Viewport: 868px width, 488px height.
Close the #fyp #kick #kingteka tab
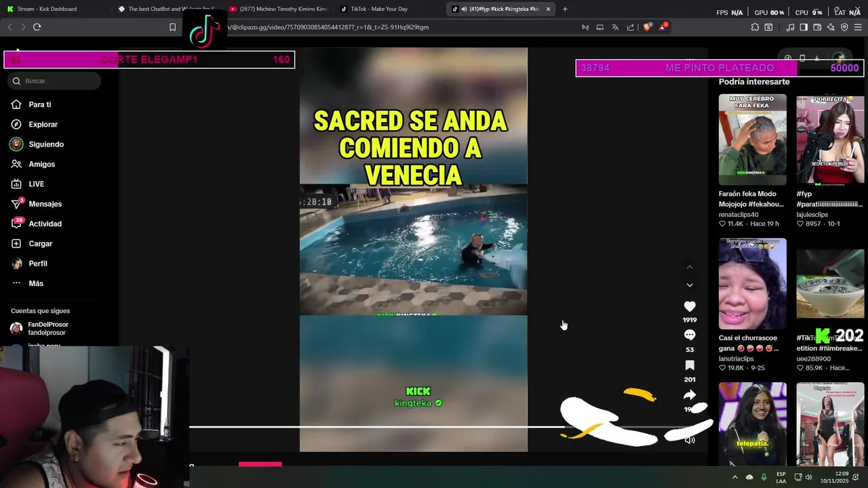[548, 9]
